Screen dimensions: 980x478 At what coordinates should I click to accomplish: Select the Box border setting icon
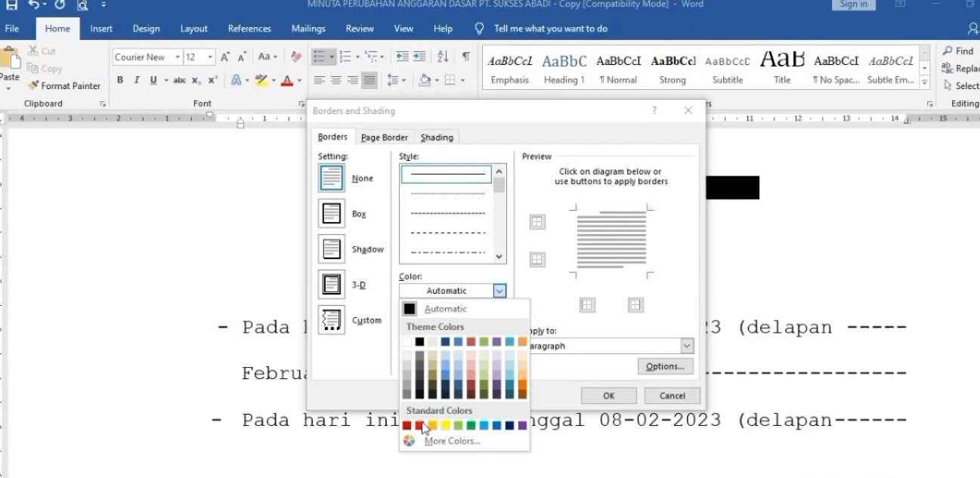[x=332, y=214]
